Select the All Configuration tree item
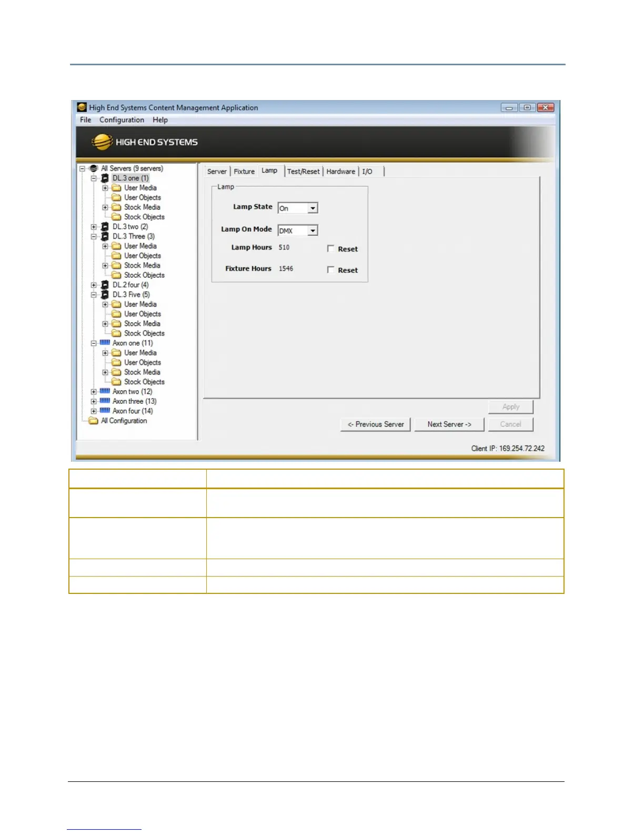The width and height of the screenshot is (644, 834). [x=124, y=421]
